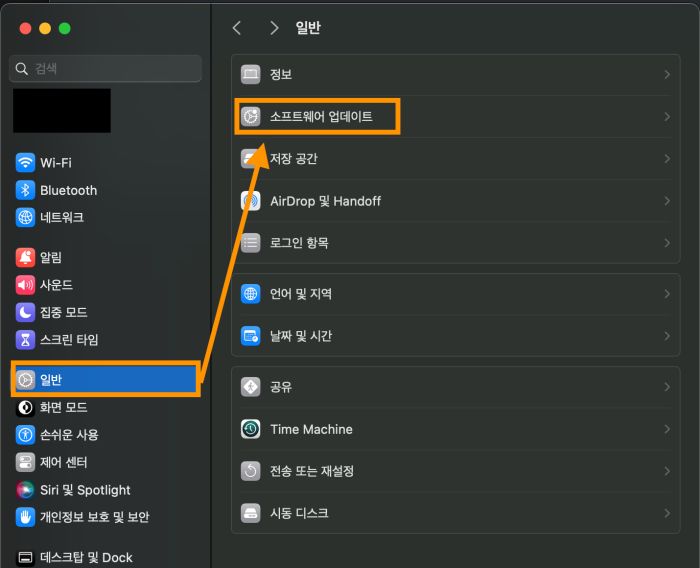700x568 pixels.
Task: Click the 네트워크 globe icon
Action: (x=25, y=217)
